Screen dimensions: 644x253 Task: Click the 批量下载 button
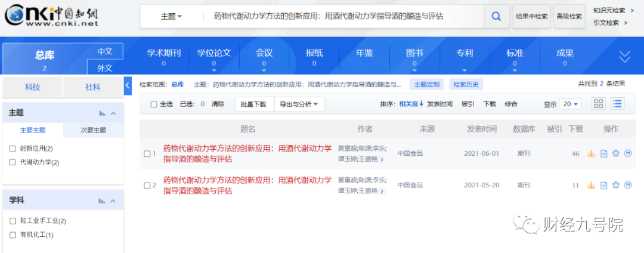point(254,104)
